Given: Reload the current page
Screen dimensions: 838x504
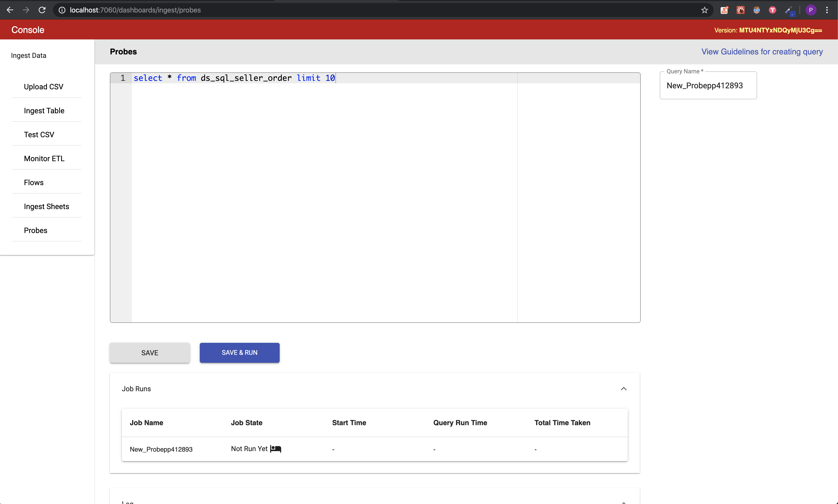Looking at the screenshot, I should tap(42, 10).
